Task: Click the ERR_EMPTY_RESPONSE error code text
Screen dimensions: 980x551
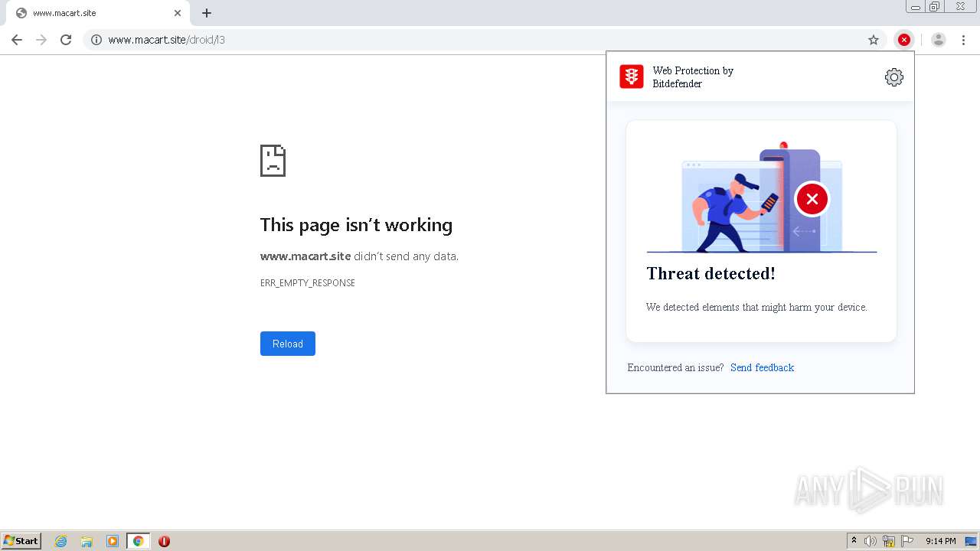Action: click(308, 283)
